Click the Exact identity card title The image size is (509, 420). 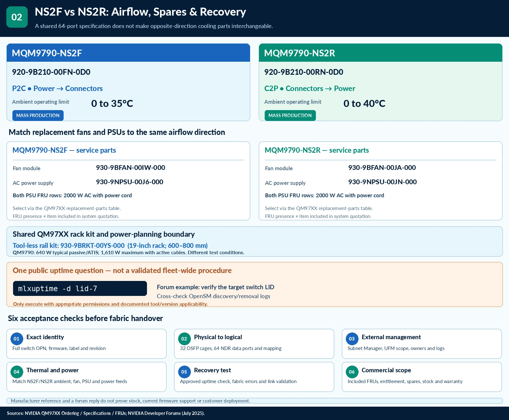pos(45,337)
